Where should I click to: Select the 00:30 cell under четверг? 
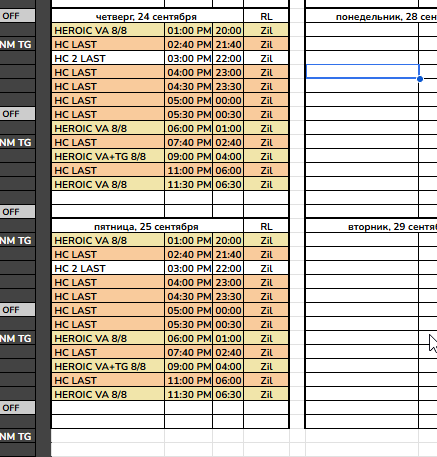(228, 114)
